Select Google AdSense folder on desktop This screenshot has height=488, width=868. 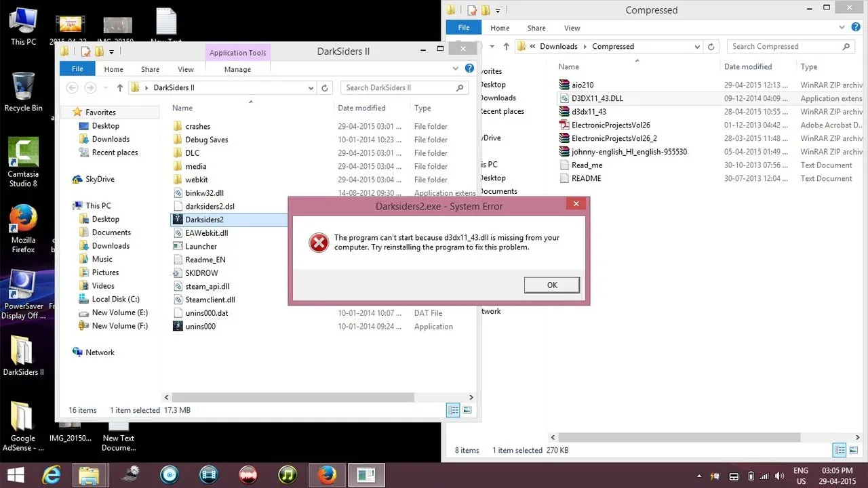(23, 427)
